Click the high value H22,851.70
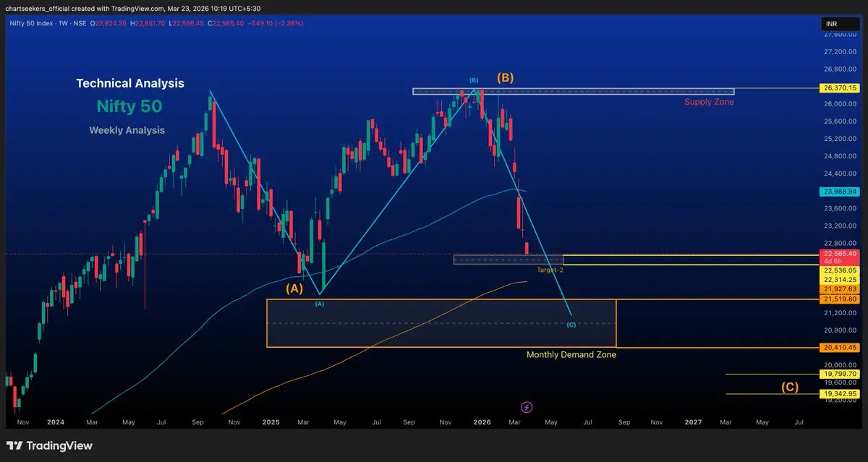868x462 pixels. (148, 23)
